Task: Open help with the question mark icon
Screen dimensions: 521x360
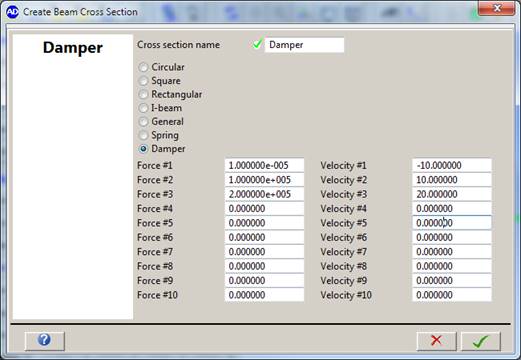Action: (44, 340)
